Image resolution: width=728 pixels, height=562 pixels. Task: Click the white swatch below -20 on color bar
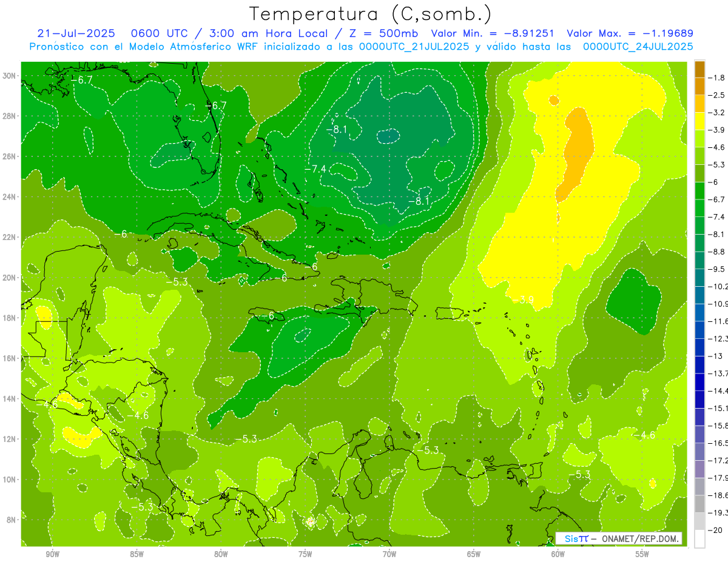(x=699, y=538)
